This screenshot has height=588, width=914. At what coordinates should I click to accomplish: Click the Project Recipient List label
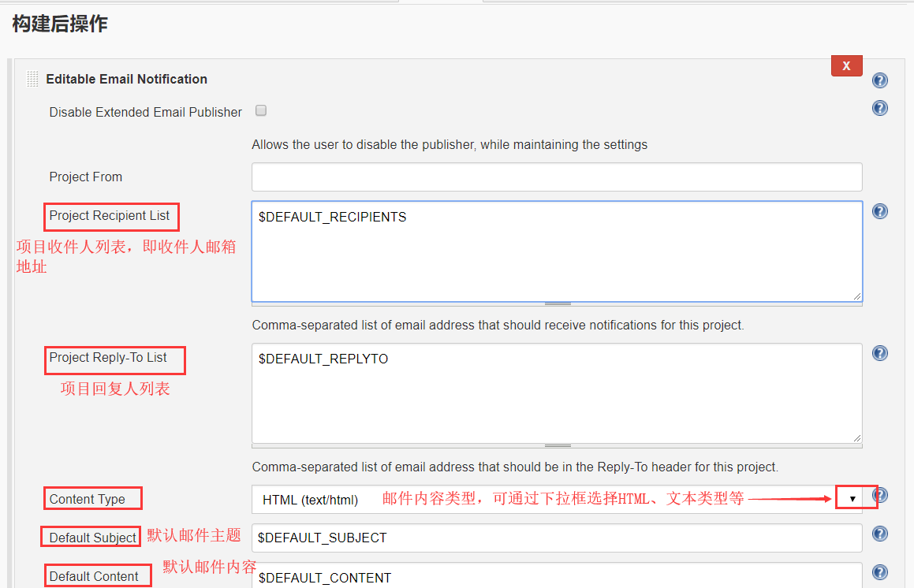(110, 216)
